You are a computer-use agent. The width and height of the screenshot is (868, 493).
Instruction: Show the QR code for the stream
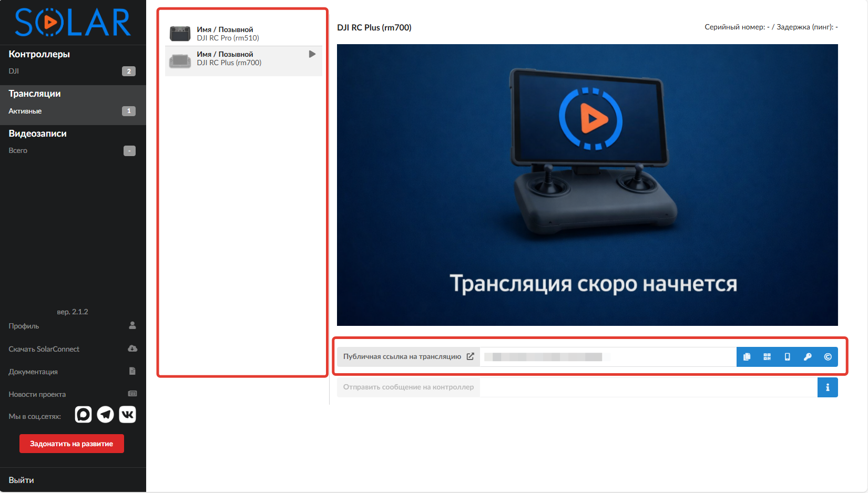click(x=767, y=357)
